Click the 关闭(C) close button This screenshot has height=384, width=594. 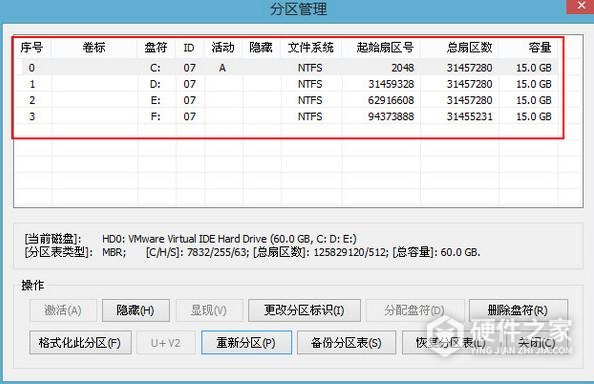coord(536,343)
